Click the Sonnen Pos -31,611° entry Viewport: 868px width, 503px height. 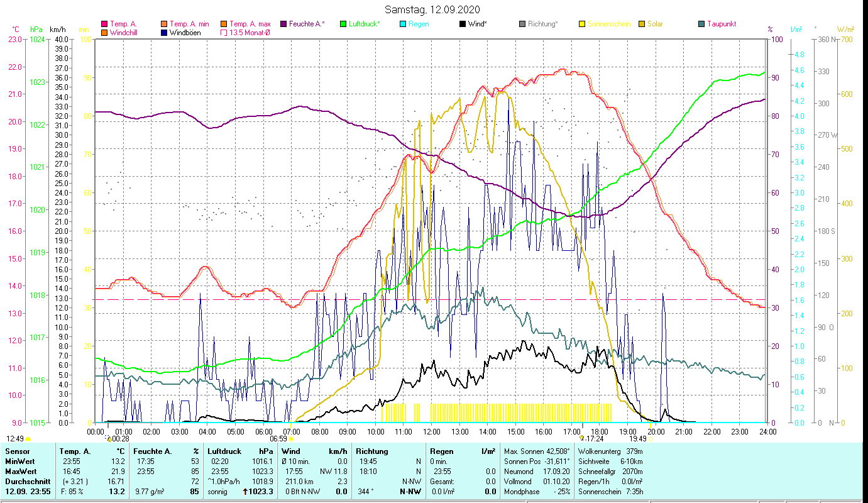pos(537,462)
